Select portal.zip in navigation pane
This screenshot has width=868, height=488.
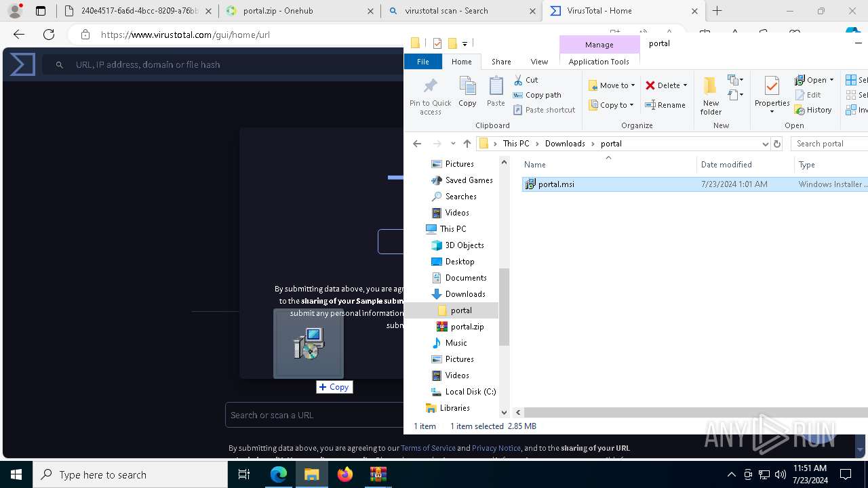(467, 327)
